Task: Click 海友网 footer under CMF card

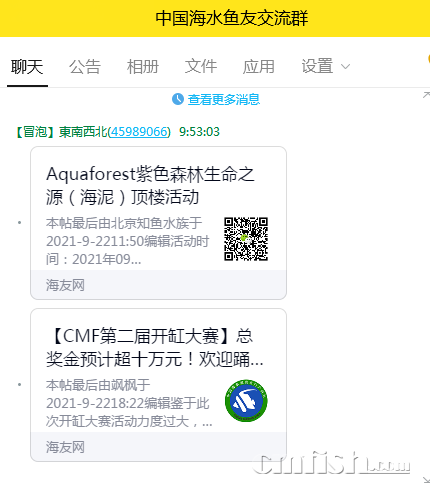Action: coord(65,447)
